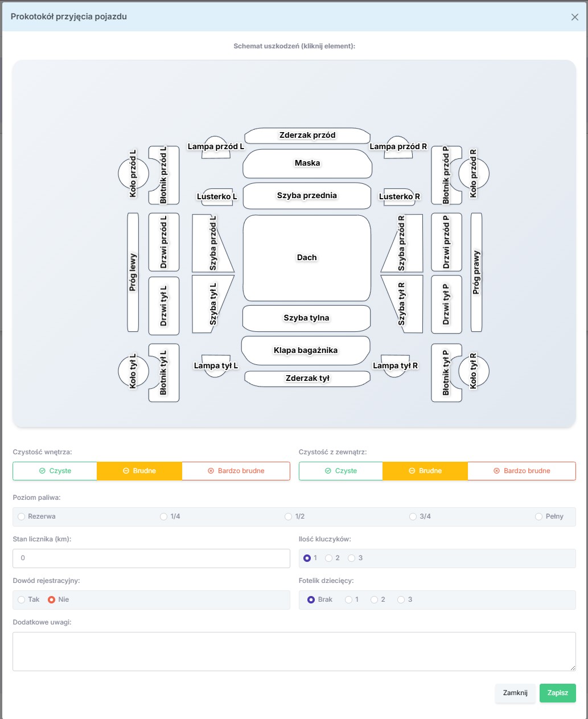Mark Zderzak przód bumper as damaged
Viewport: 588px width, 719px height.
tap(307, 135)
